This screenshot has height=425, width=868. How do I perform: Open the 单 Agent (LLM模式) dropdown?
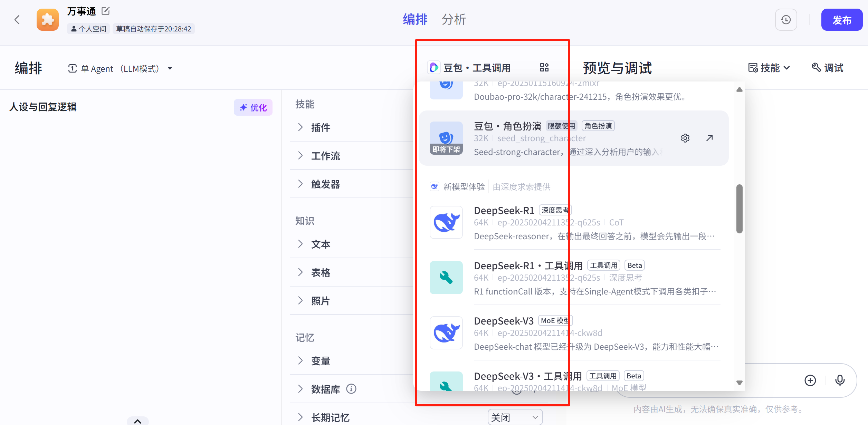point(120,69)
